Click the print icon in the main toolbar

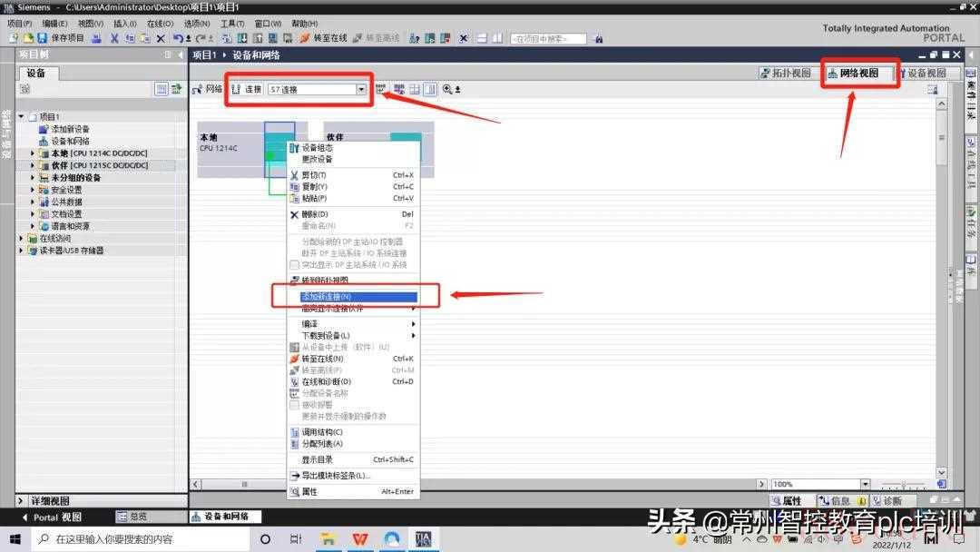(x=96, y=38)
